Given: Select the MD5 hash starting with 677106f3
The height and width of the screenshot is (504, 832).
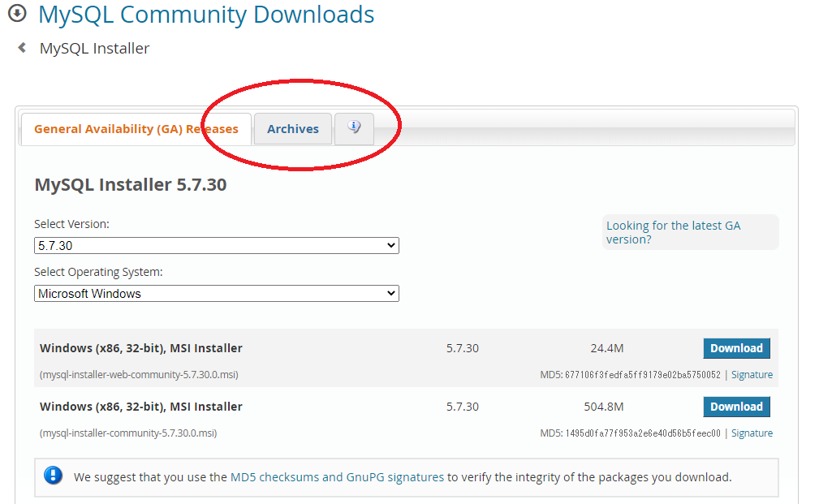Looking at the screenshot, I should [643, 375].
